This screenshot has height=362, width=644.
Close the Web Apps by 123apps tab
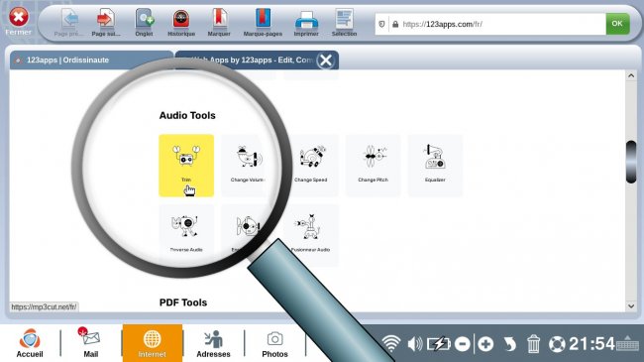pyautogui.click(x=326, y=60)
